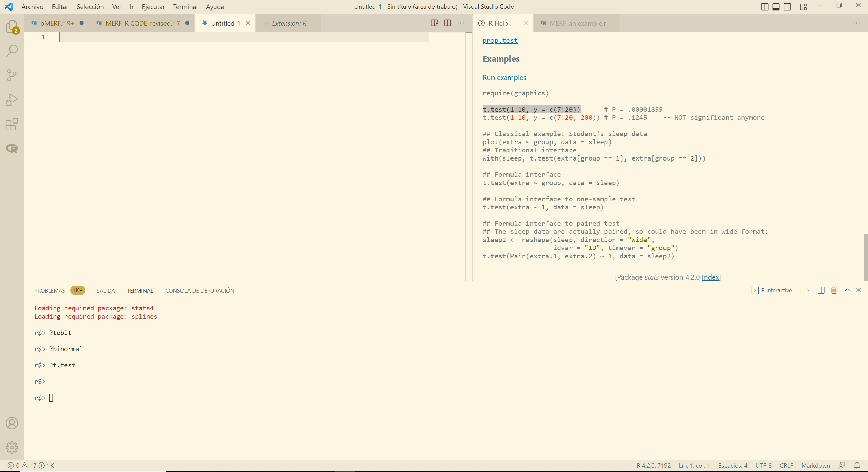This screenshot has width=868, height=472.
Task: Open the Extensions view icon
Action: tap(12, 124)
